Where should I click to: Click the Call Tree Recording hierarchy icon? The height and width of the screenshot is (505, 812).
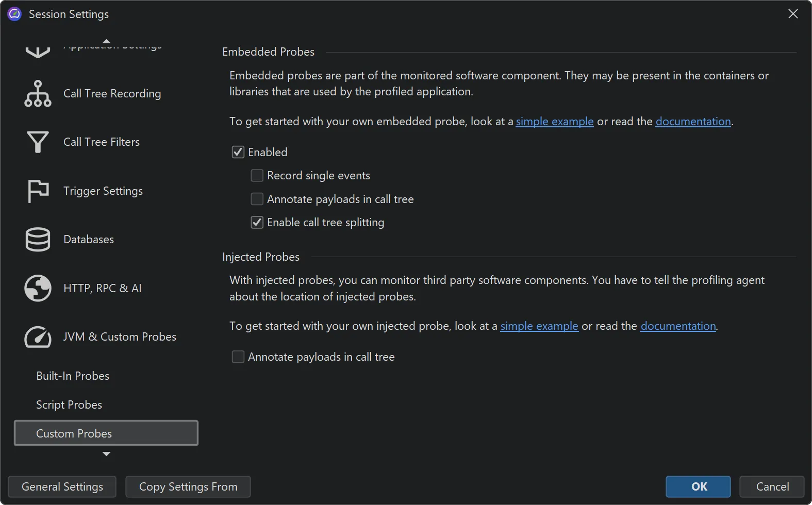[x=38, y=94]
